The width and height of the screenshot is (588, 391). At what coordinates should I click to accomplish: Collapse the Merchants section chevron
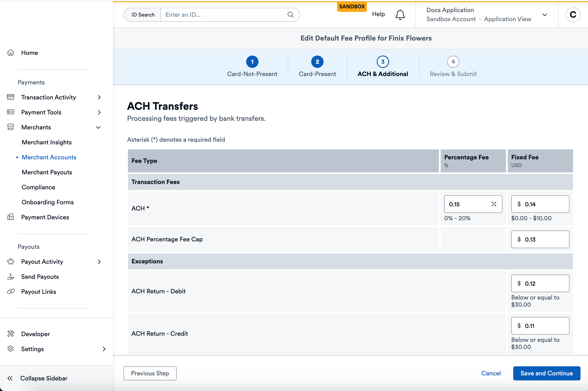(x=98, y=127)
